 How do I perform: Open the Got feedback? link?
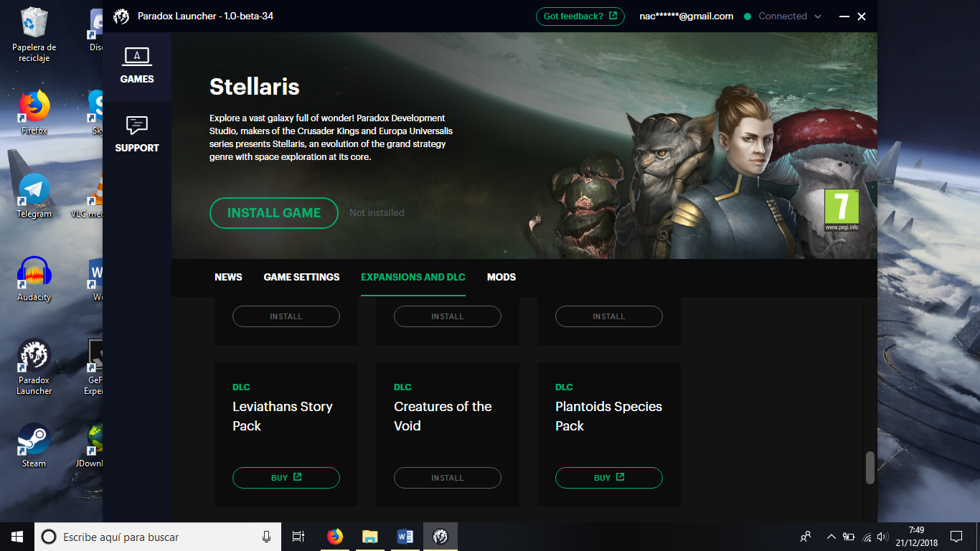pos(580,16)
